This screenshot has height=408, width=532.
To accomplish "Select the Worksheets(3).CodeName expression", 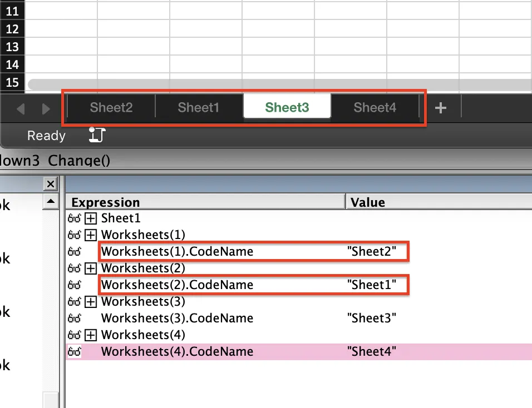I will coord(177,318).
